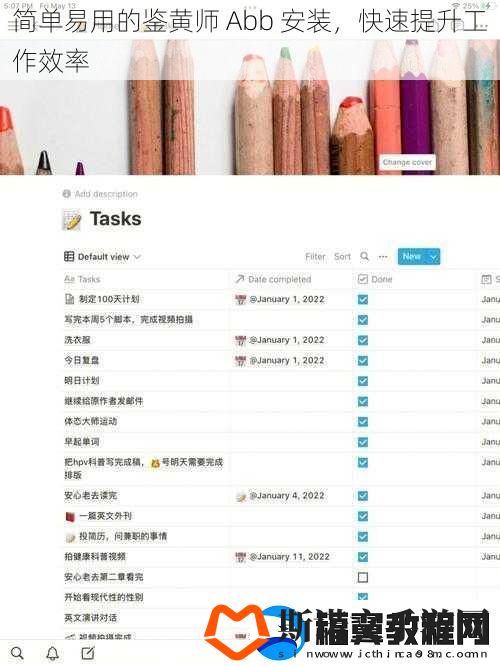500x666 pixels.
Task: Tap the compose new page icon
Action: point(88,653)
